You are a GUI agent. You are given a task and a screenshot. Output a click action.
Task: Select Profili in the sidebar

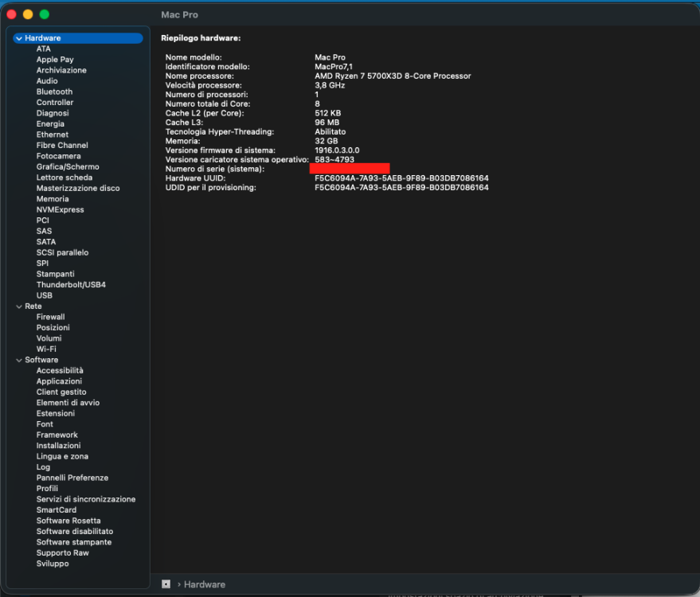47,489
